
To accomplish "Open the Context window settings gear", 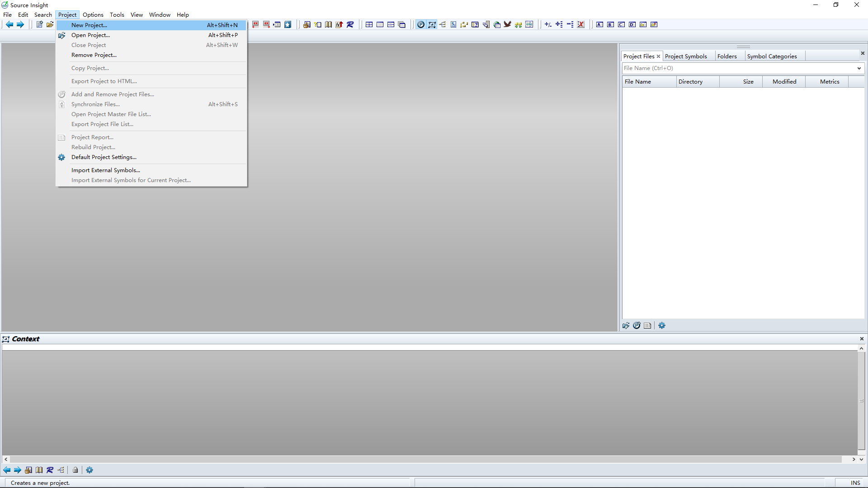I will 90,470.
